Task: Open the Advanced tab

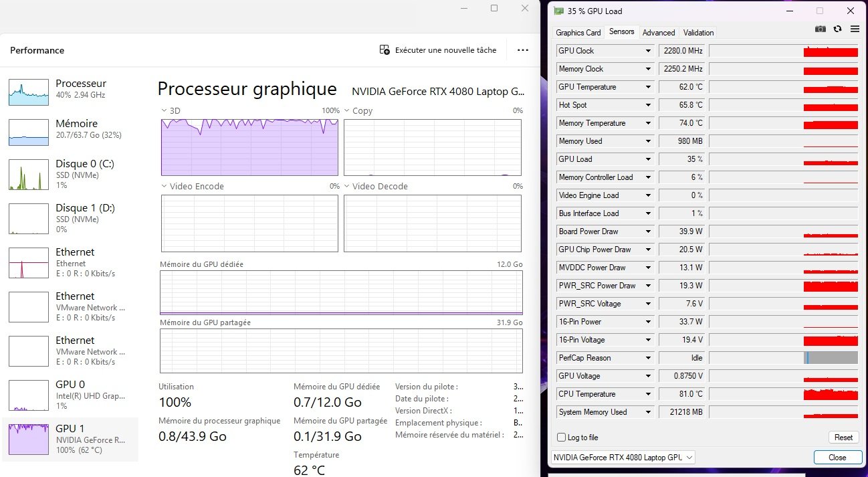Action: [x=659, y=32]
